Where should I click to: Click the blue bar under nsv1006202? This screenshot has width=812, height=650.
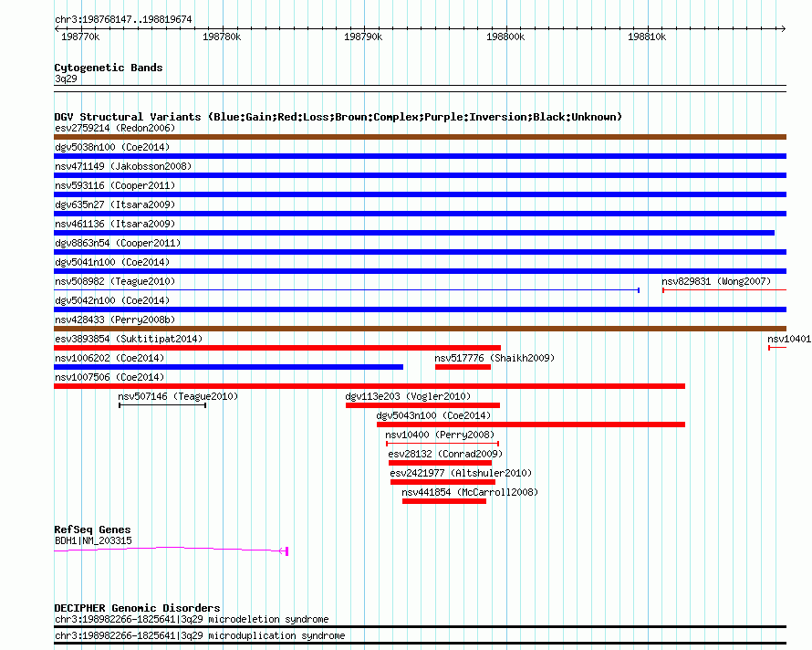(x=228, y=367)
